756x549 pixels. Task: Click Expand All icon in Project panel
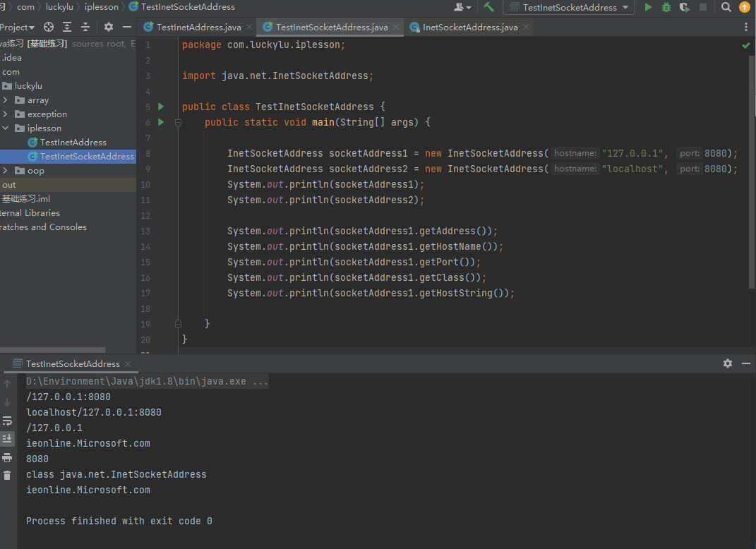[x=67, y=27]
